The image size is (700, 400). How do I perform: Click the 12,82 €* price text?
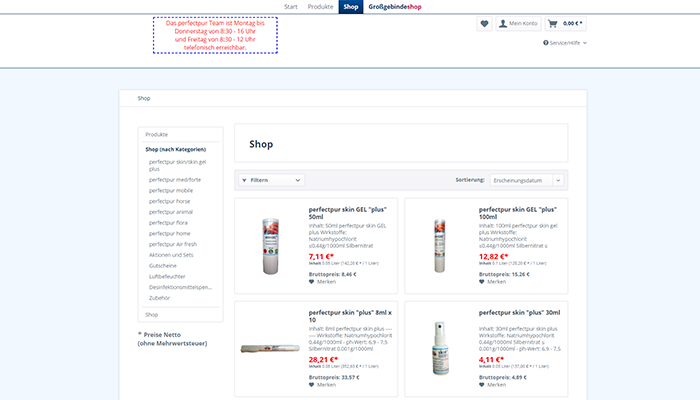493,256
